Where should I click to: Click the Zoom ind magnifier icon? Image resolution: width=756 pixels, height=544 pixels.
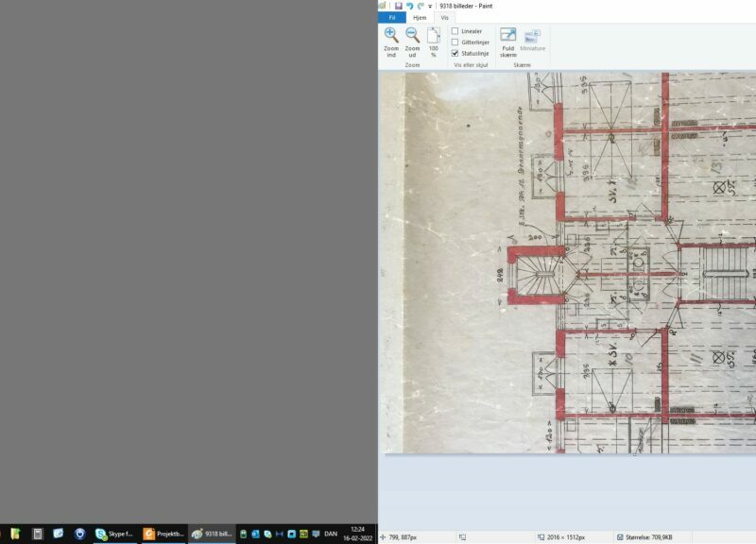coord(391,37)
